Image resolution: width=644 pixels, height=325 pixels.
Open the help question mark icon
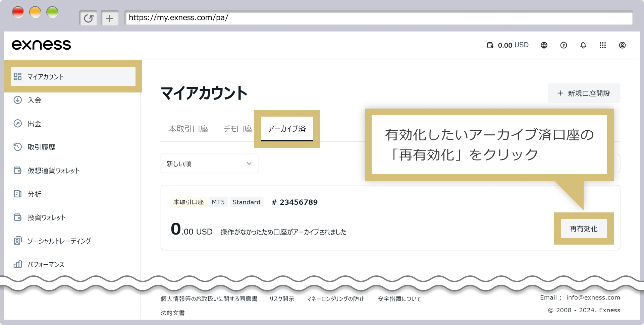(563, 45)
